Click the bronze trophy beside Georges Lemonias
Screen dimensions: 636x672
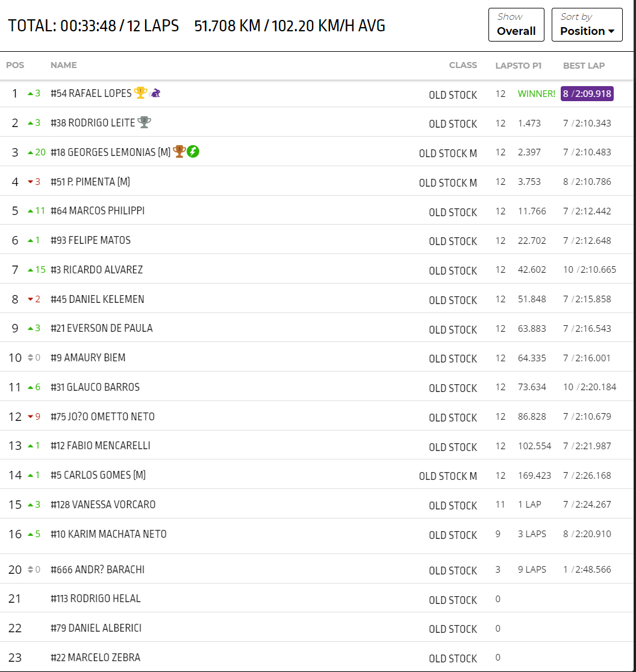pos(179,152)
